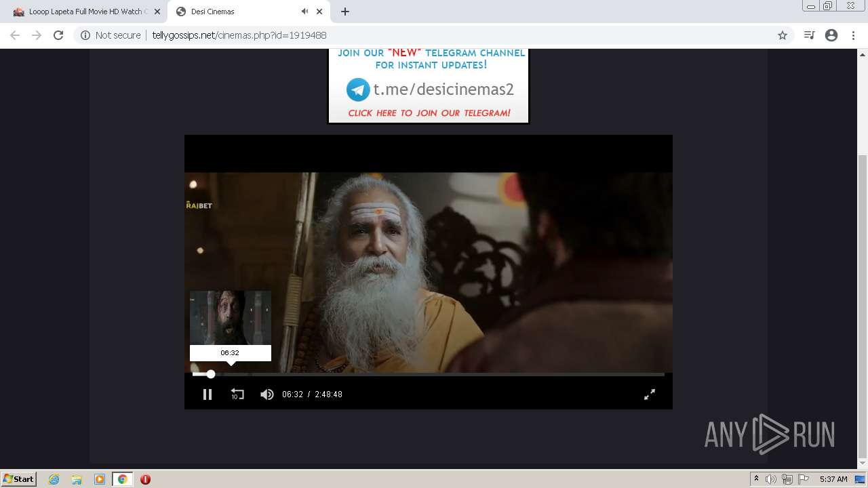The image size is (868, 488).
Task: Open Windows Start menu
Action: (19, 479)
